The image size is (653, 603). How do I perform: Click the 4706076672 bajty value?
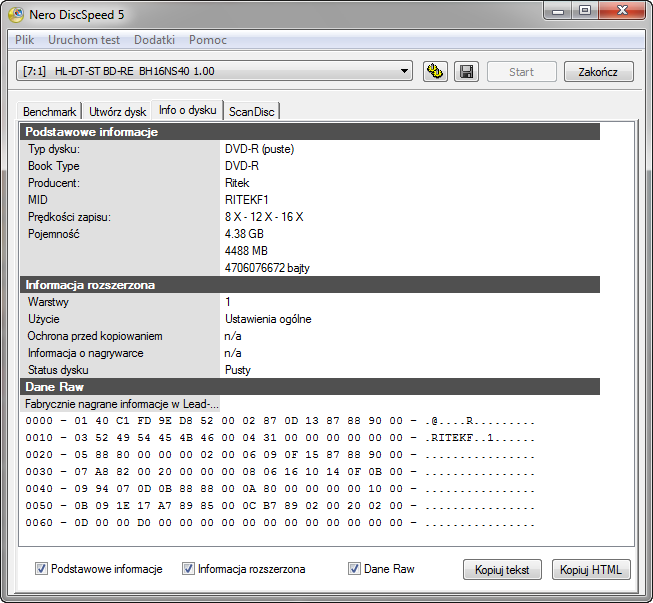pos(267,268)
